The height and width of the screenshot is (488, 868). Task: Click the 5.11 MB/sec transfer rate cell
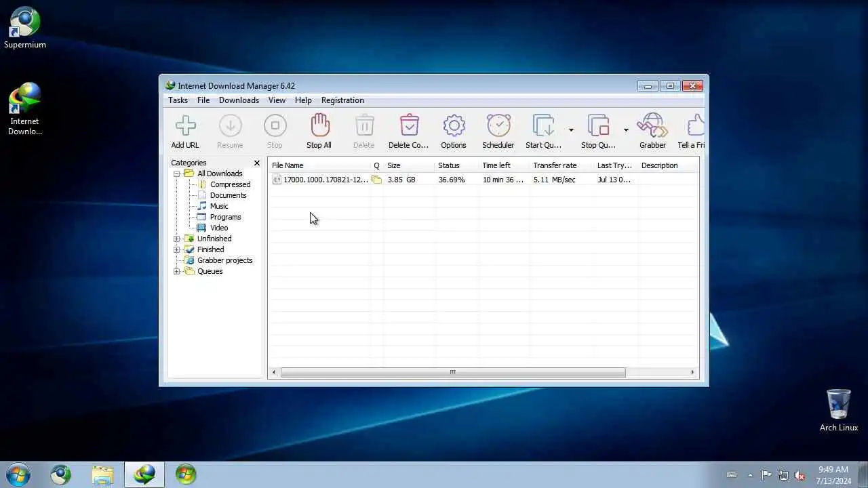click(554, 180)
